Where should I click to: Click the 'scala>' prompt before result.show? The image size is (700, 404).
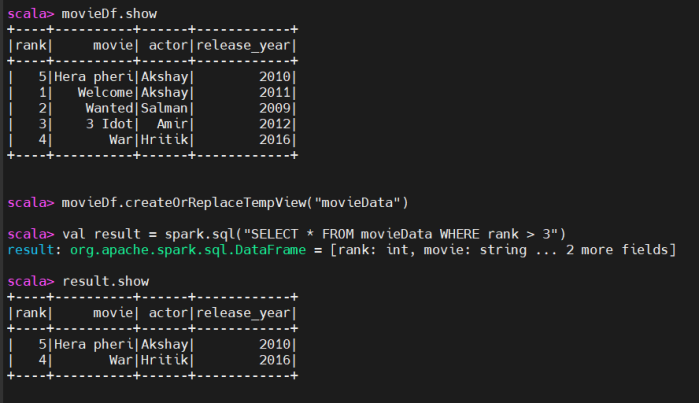pyautogui.click(x=30, y=282)
